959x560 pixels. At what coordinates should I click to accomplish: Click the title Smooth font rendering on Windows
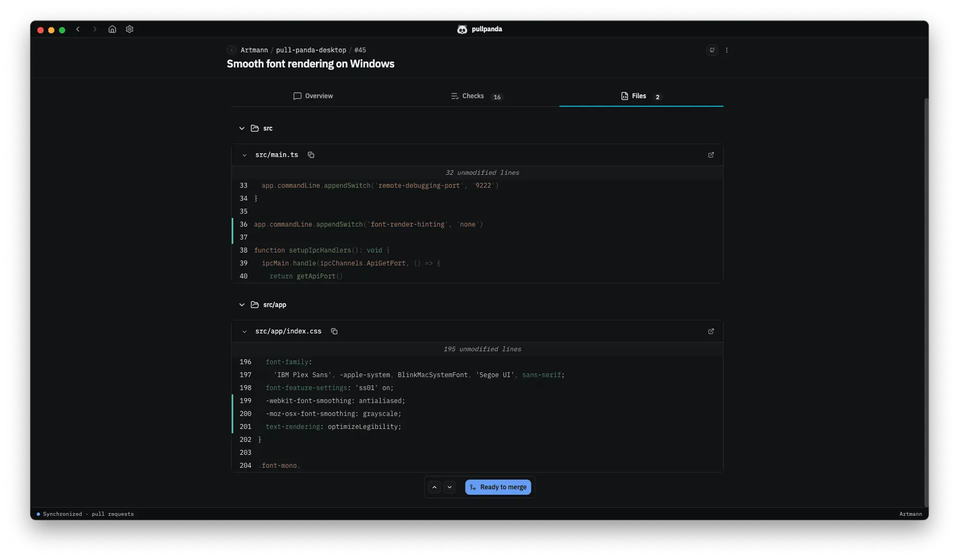310,64
